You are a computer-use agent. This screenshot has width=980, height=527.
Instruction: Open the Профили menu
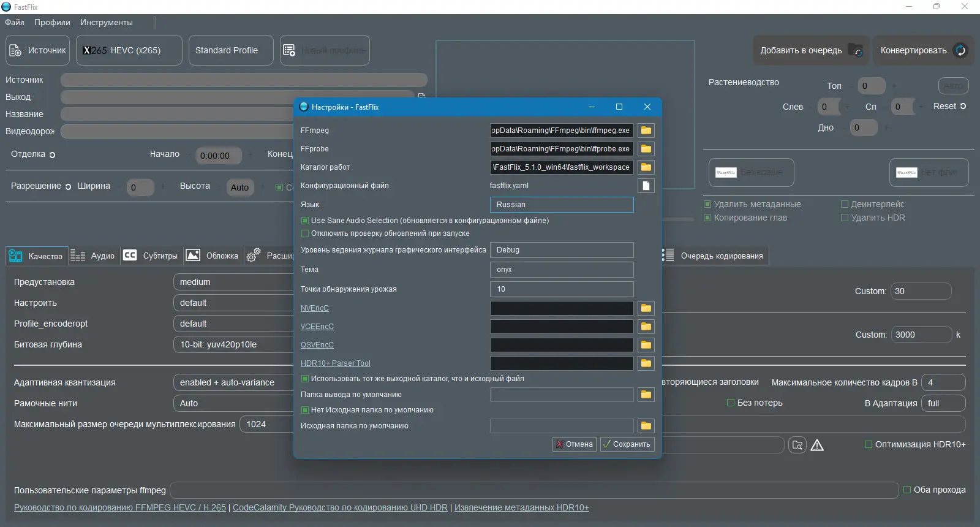coord(52,22)
